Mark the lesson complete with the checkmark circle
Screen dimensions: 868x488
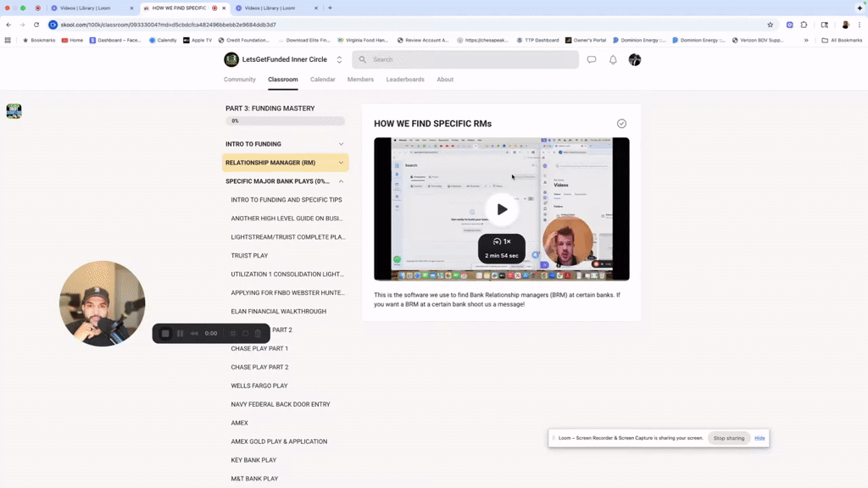[x=621, y=124]
